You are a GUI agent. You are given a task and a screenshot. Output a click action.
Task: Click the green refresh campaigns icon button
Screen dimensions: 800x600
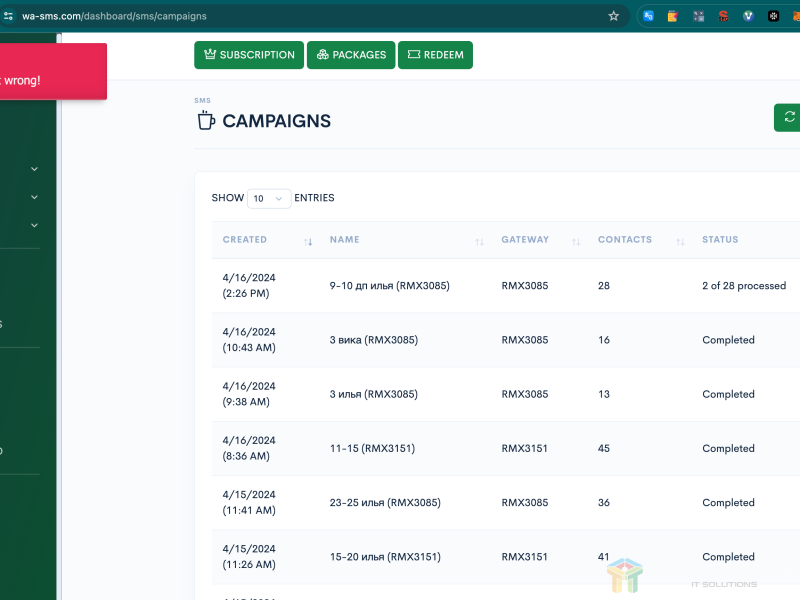tap(789, 117)
